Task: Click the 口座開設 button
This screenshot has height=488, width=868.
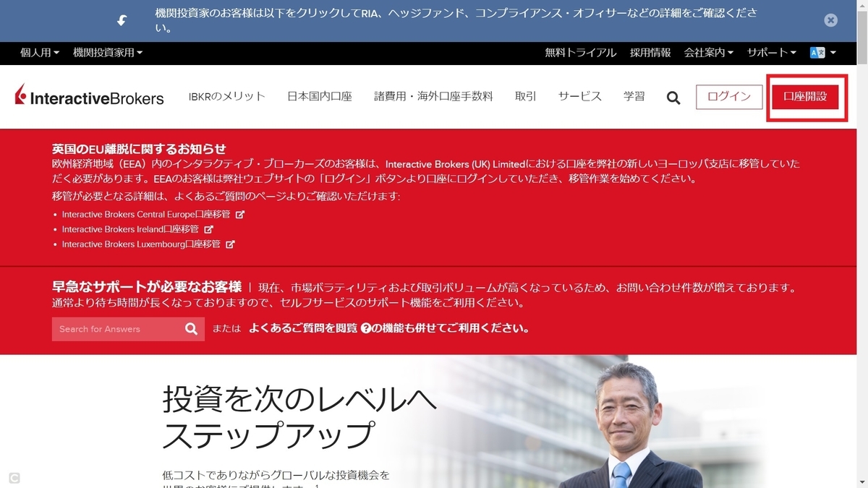Action: 806,97
